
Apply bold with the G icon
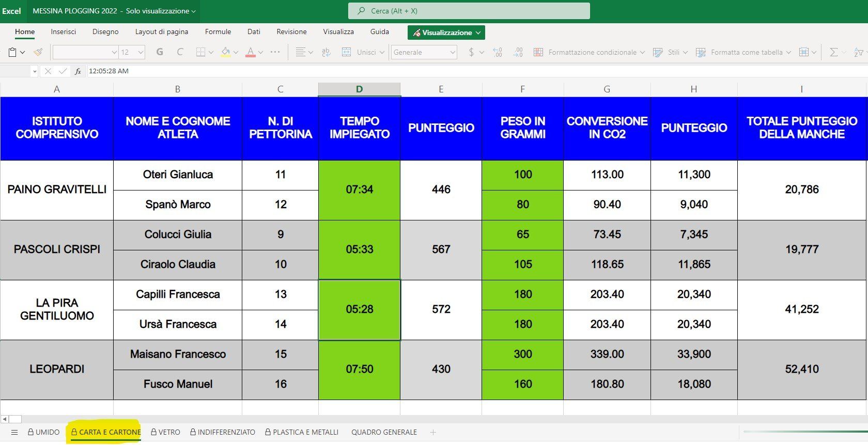click(x=160, y=52)
